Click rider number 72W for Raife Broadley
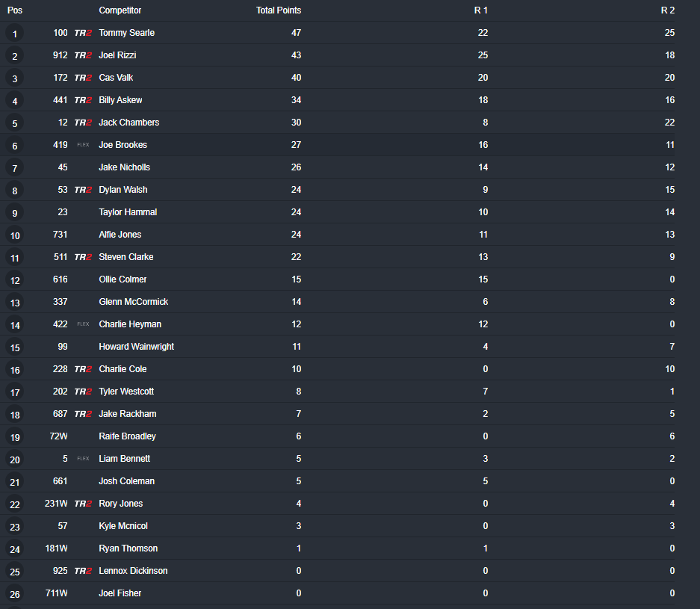Screen dimensions: 700x609 pos(58,436)
